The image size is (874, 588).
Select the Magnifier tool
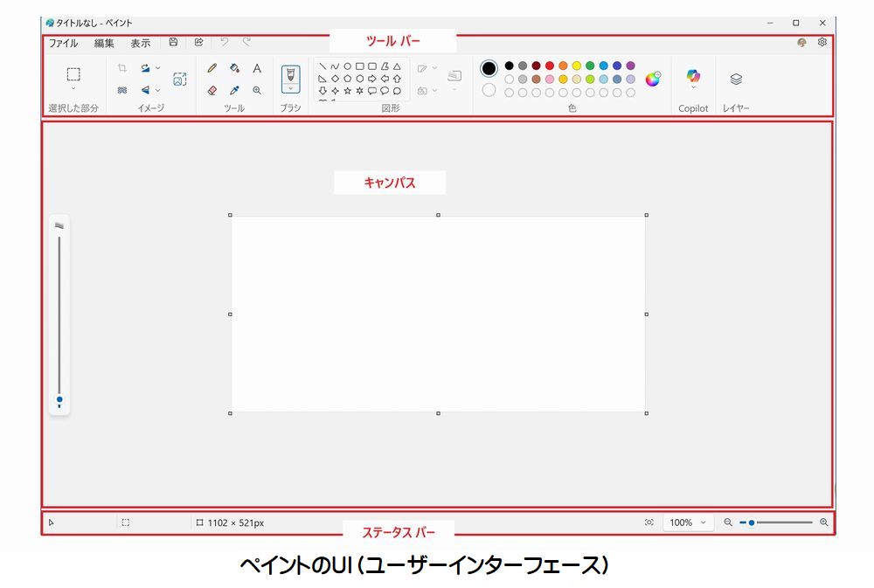(257, 90)
